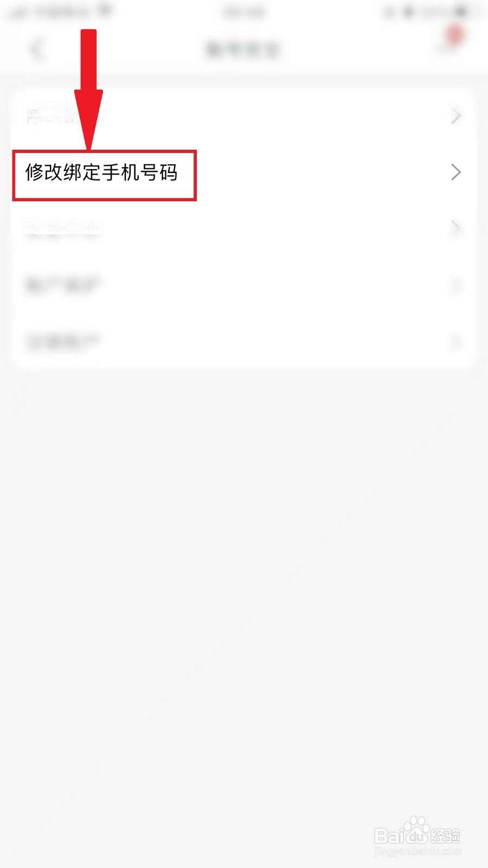Open 修改绑定手机号码 option

pos(243,173)
